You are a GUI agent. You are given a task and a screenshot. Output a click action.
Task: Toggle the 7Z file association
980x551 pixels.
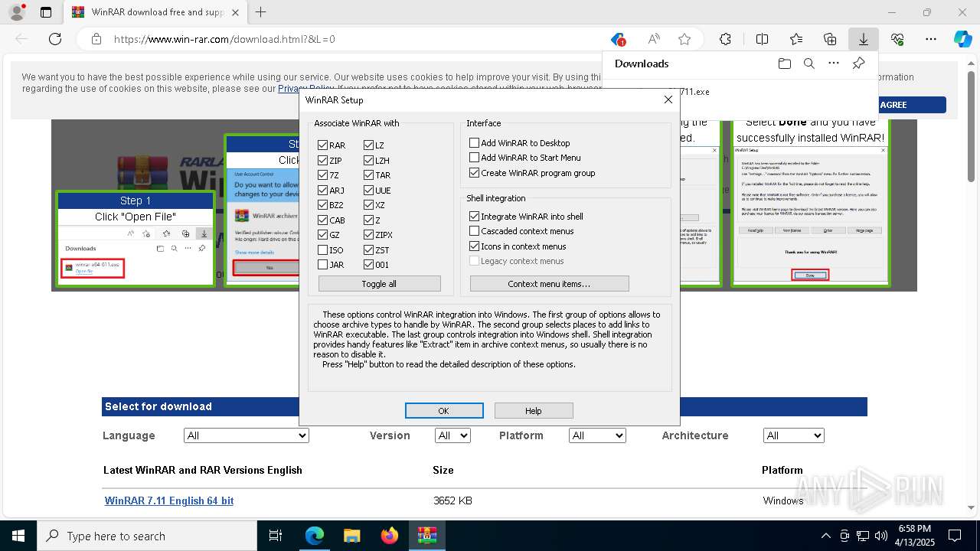click(x=322, y=175)
